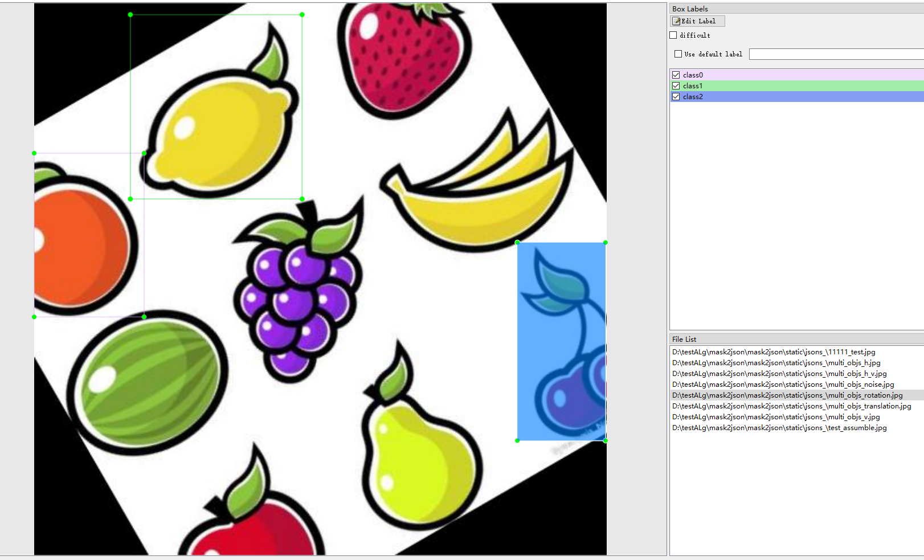
Task: Uncheck the class0 label checkbox
Action: [676, 75]
